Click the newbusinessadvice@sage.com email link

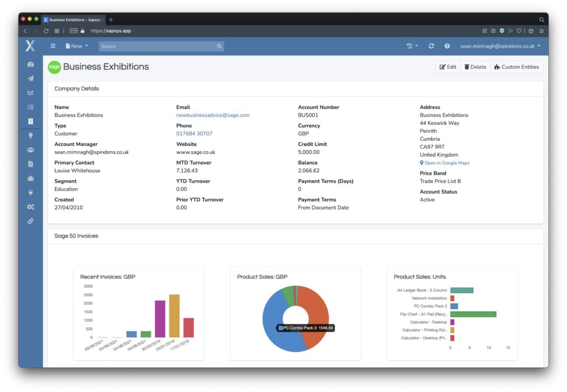(213, 115)
